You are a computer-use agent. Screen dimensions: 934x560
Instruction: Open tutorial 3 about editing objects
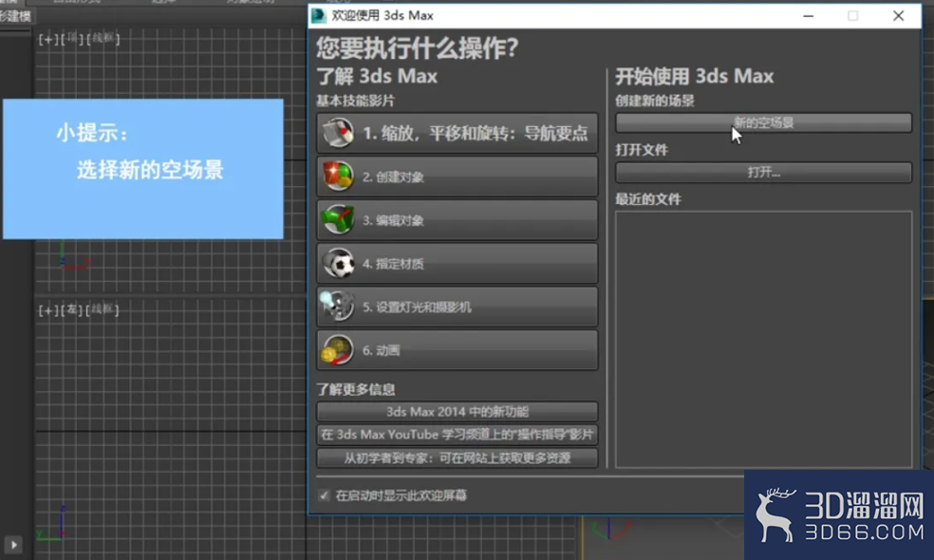(457, 220)
